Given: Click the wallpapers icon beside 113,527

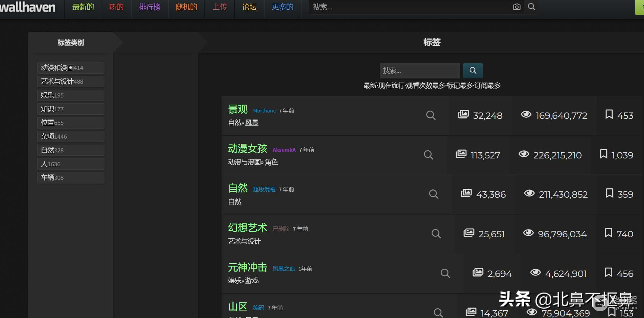Looking at the screenshot, I should click(x=461, y=154).
